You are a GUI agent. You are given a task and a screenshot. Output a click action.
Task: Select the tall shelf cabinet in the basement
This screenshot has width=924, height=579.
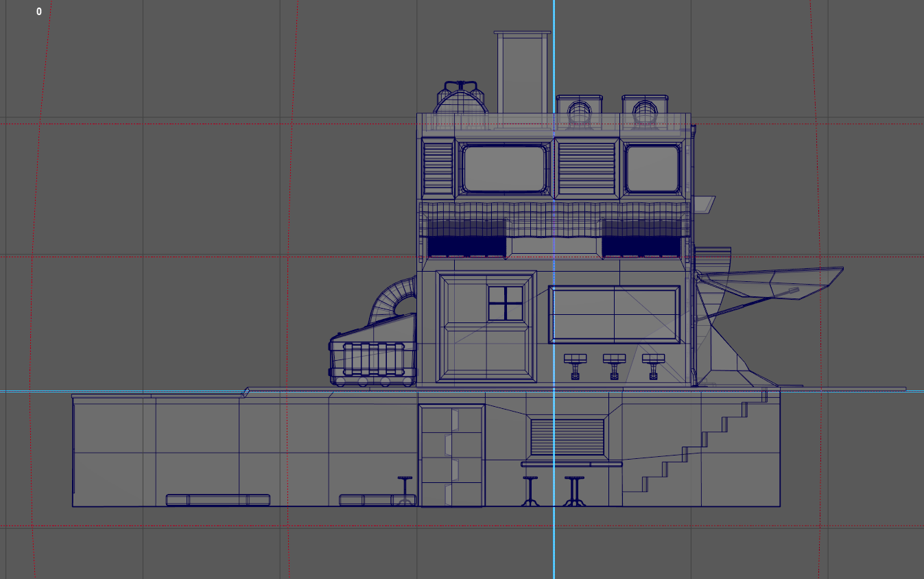coord(452,456)
